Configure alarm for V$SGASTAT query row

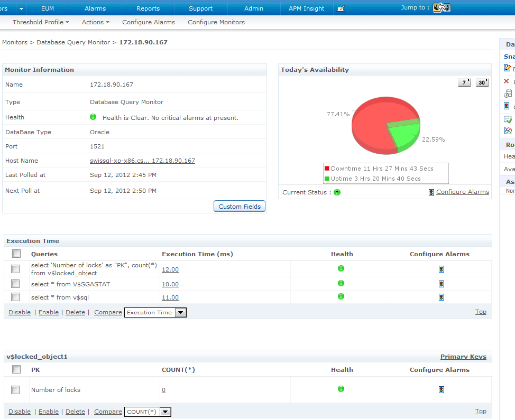pos(442,284)
